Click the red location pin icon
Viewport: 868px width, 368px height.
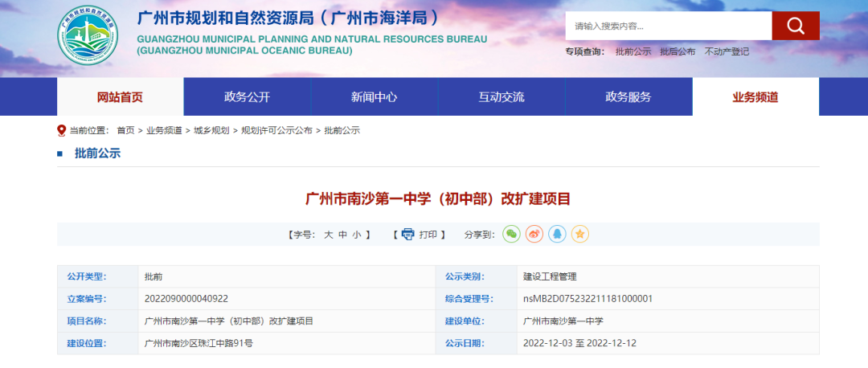point(62,130)
